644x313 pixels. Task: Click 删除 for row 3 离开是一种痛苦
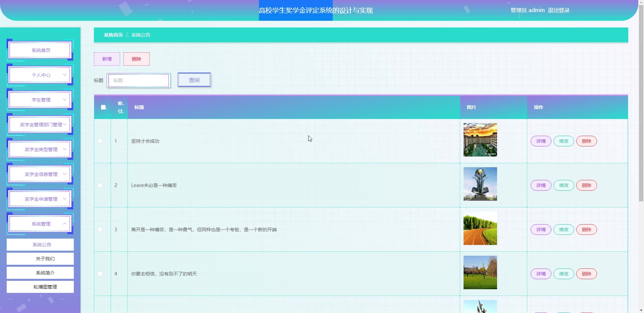[x=587, y=230]
